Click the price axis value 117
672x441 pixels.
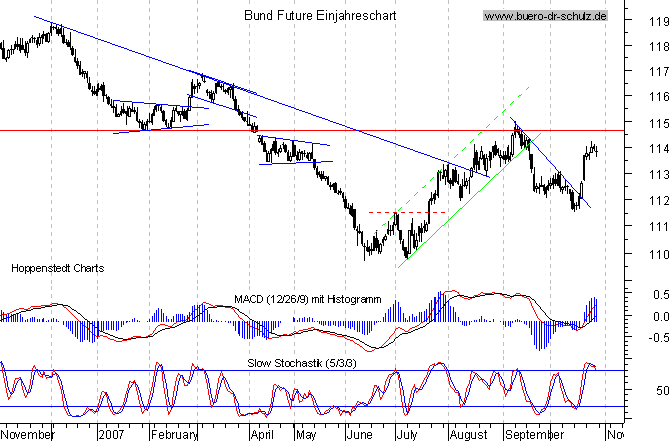659,72
